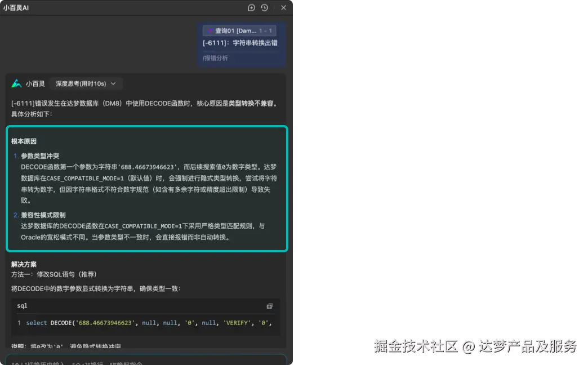The width and height of the screenshot is (588, 365).
Task: Select the 解决方案 heading
Action: [x=24, y=264]
